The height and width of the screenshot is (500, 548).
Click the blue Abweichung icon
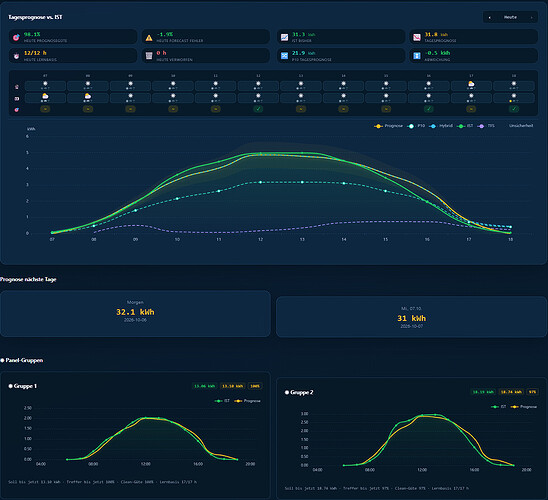pyautogui.click(x=417, y=56)
